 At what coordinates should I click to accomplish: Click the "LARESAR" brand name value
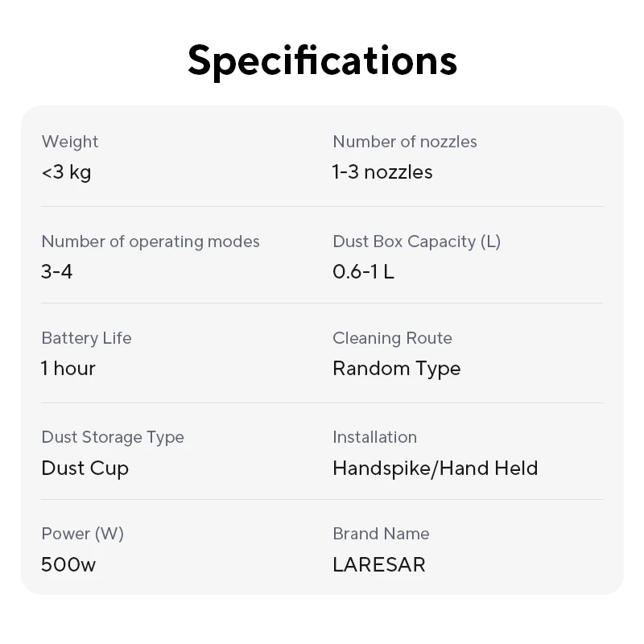(x=378, y=564)
